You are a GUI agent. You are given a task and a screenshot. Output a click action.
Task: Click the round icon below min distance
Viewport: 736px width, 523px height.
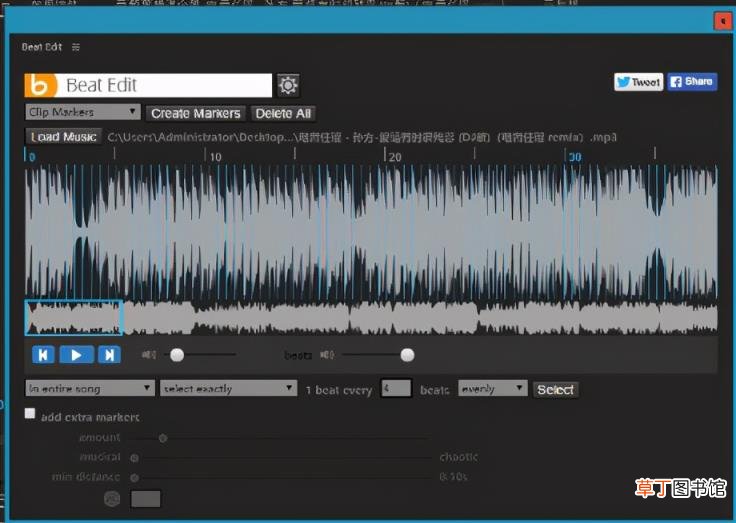click(x=112, y=499)
